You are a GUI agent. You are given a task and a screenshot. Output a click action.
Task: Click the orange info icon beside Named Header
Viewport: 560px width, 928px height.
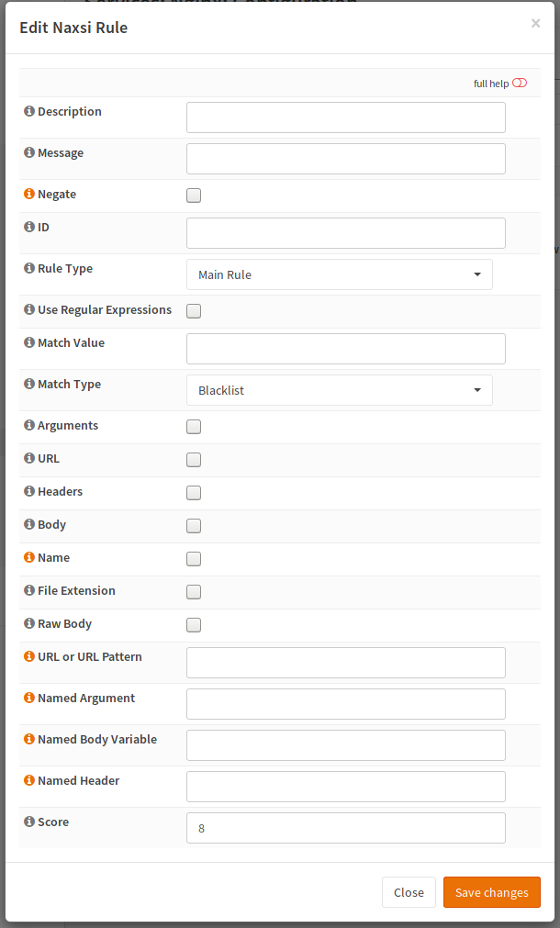click(x=29, y=781)
